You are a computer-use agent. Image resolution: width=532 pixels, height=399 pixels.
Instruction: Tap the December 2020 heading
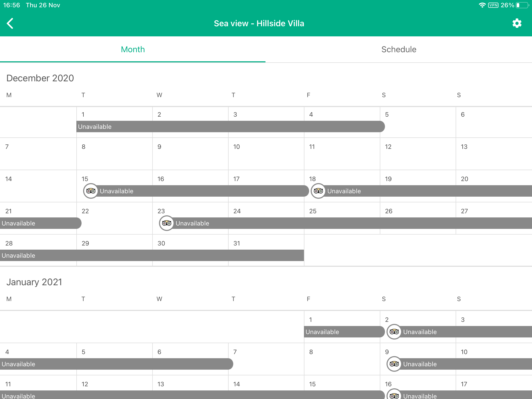tap(40, 78)
